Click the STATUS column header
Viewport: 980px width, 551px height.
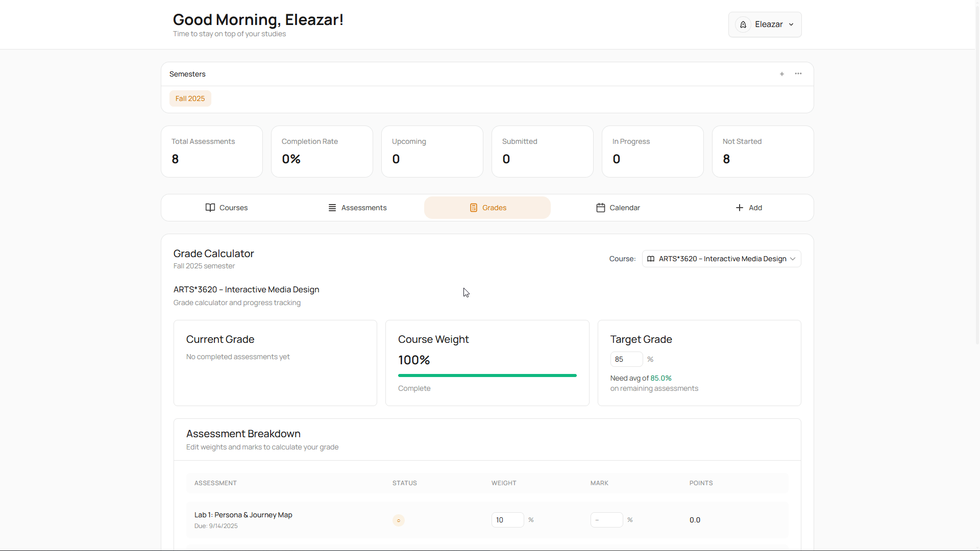click(x=405, y=483)
